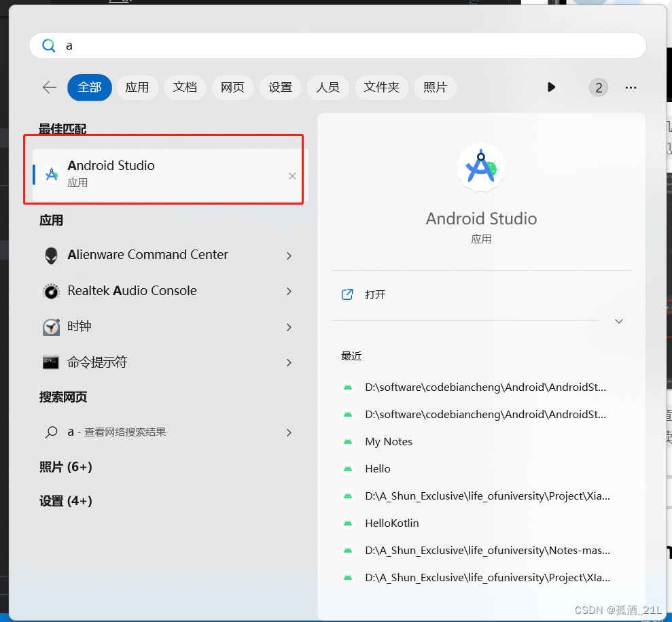
Task: Open Realtek Audio Console result
Action: (171, 291)
